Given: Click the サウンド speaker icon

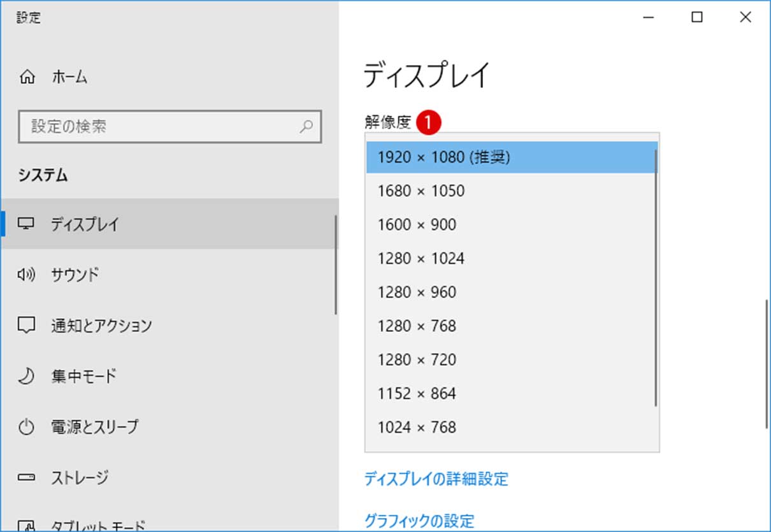Looking at the screenshot, I should [x=26, y=275].
